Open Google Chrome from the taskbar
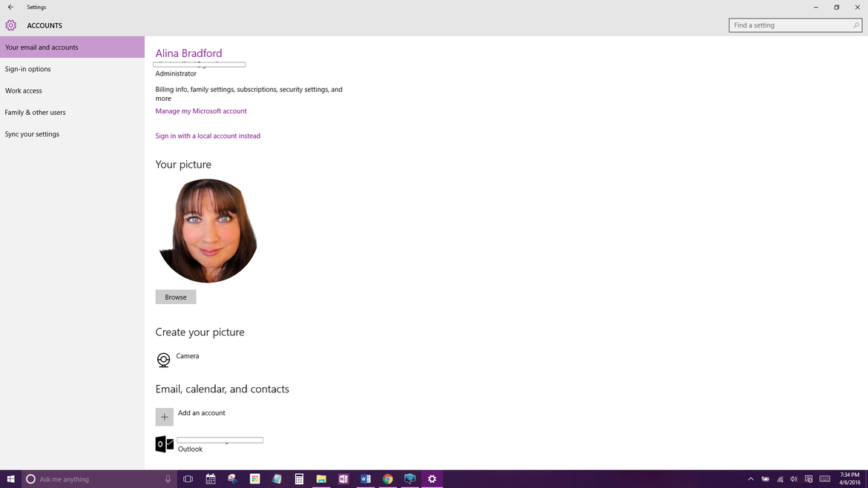The height and width of the screenshot is (488, 868). [388, 479]
